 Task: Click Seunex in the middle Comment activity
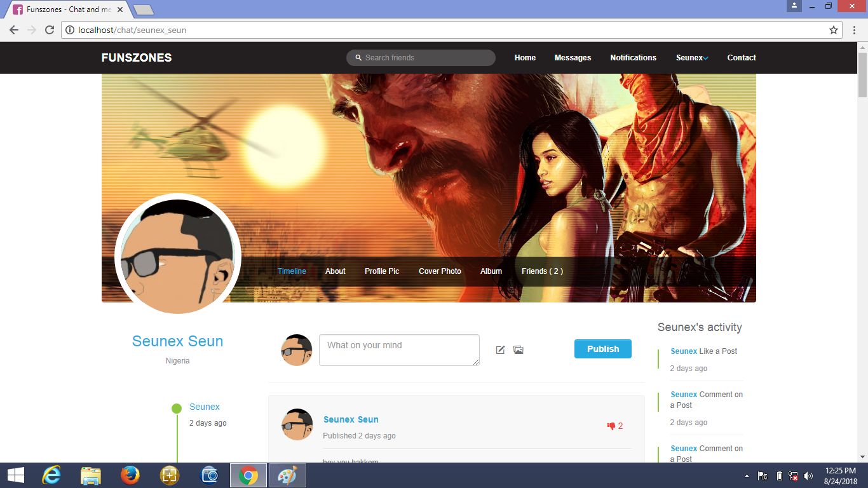[x=684, y=395]
